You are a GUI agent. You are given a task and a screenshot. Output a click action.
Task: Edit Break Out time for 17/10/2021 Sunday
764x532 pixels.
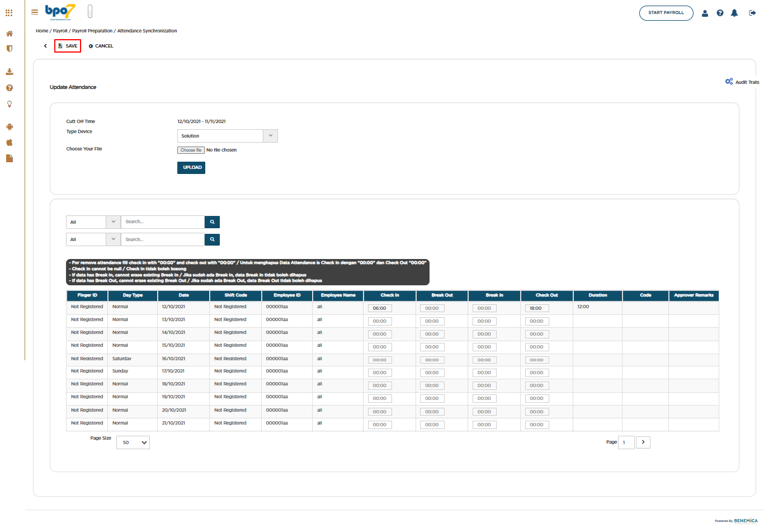tap(432, 373)
